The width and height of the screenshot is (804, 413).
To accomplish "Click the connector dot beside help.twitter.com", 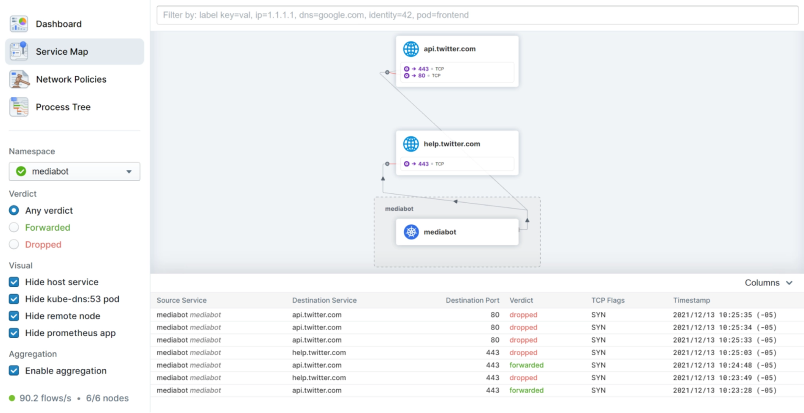I will pyautogui.click(x=387, y=164).
